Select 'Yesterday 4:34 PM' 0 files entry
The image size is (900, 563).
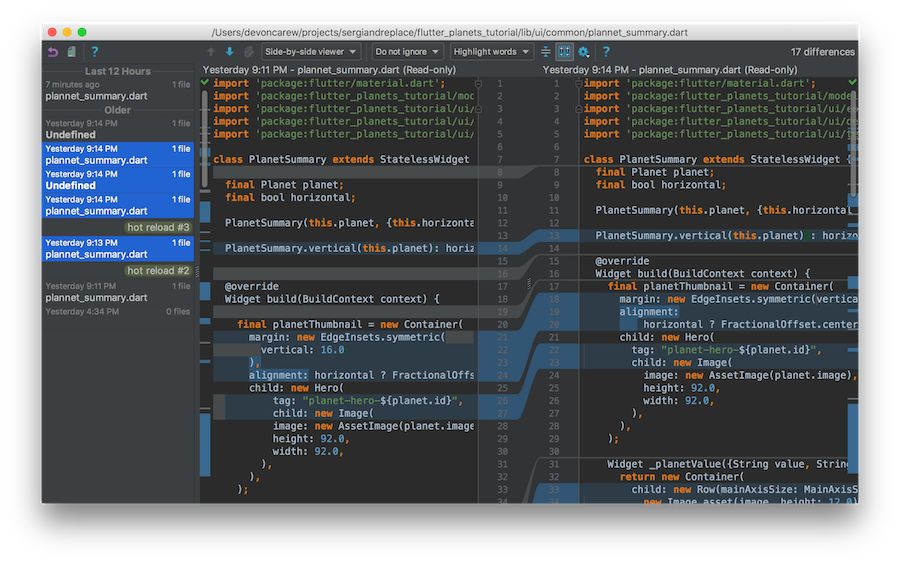point(118,312)
